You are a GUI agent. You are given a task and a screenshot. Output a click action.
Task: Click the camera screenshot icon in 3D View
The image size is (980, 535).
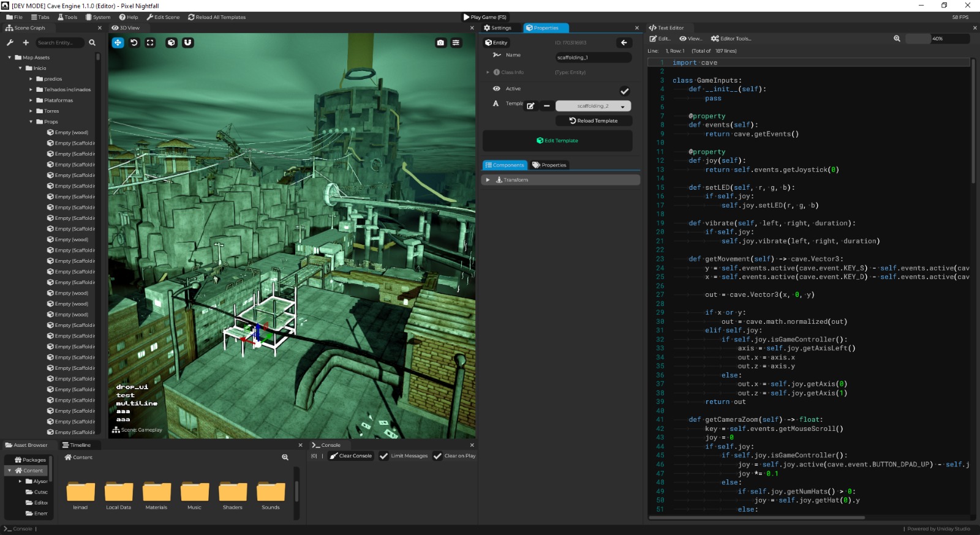pos(440,43)
